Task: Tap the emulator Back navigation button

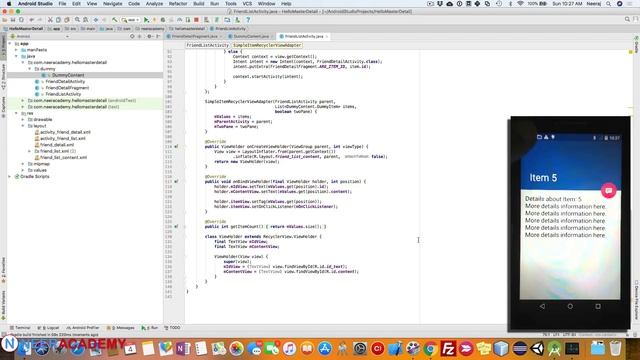Action: coord(542,306)
